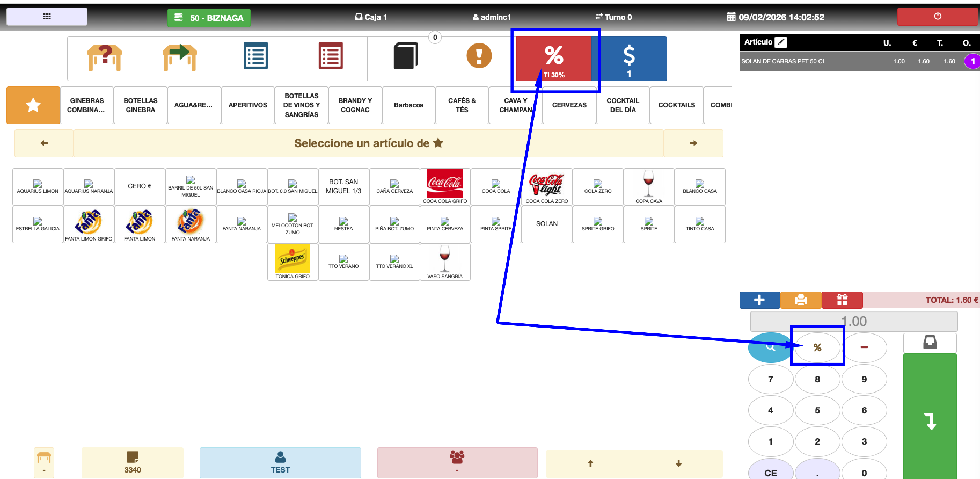Click the next page right arrow
The width and height of the screenshot is (980, 479).
point(693,143)
